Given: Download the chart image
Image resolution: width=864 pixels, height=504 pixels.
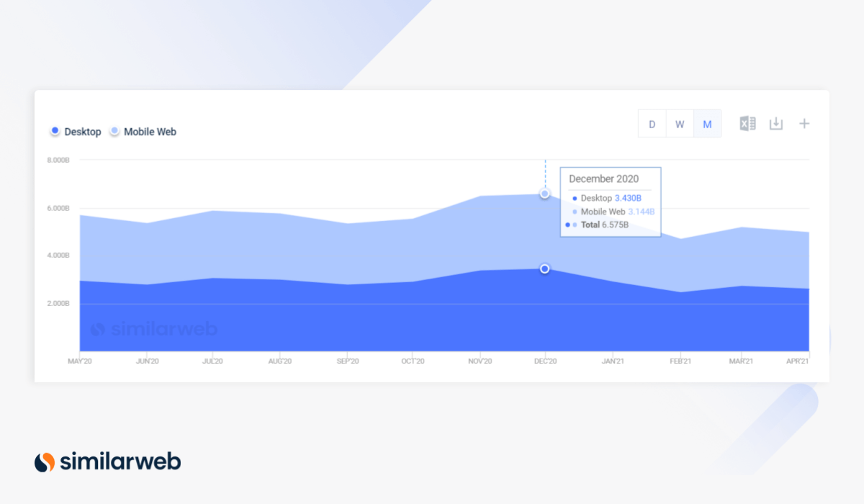Looking at the screenshot, I should [x=775, y=123].
